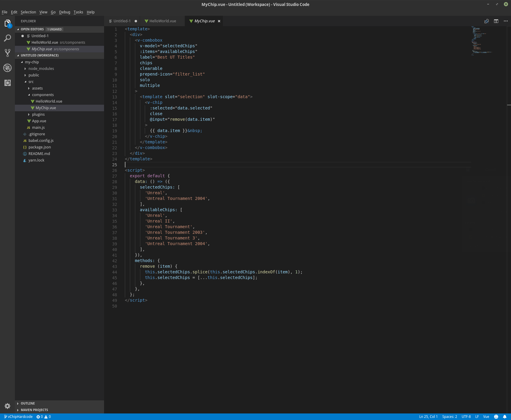This screenshot has height=420, width=511.
Task: Close the MyChip.vue tab
Action: [x=219, y=21]
